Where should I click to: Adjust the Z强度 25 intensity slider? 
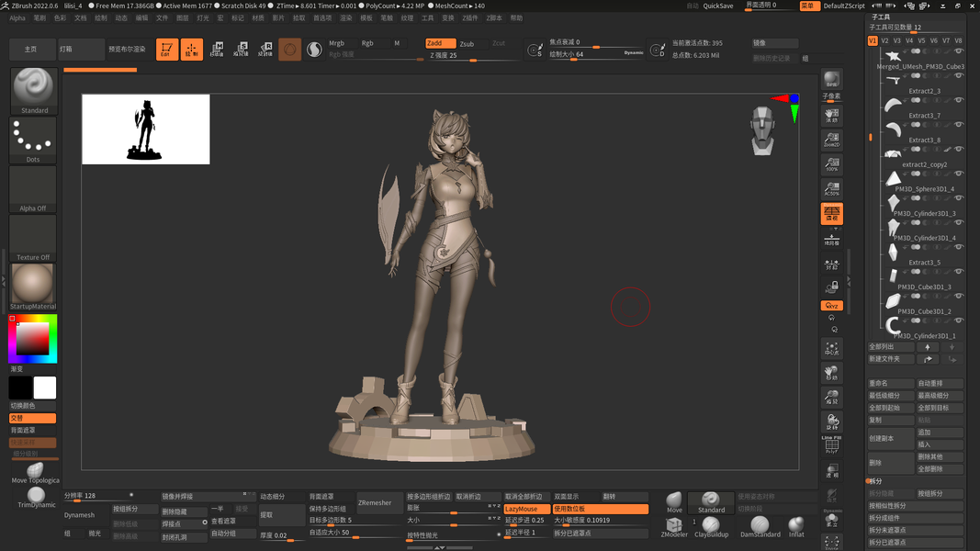tap(473, 56)
